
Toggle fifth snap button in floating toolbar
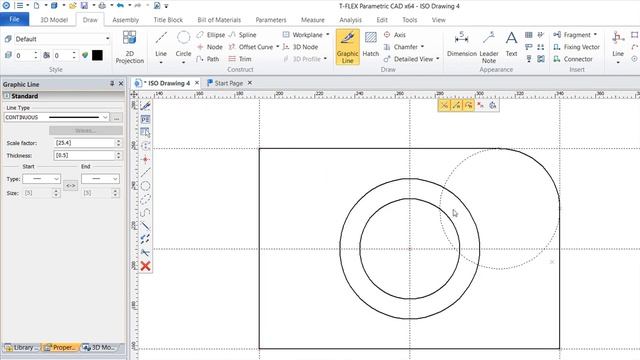point(493,105)
